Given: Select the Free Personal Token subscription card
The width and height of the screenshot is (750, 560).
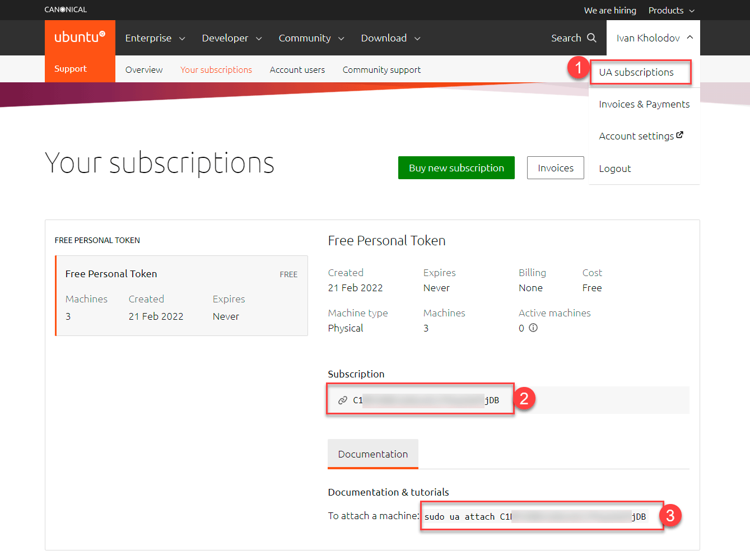Looking at the screenshot, I should (x=181, y=296).
